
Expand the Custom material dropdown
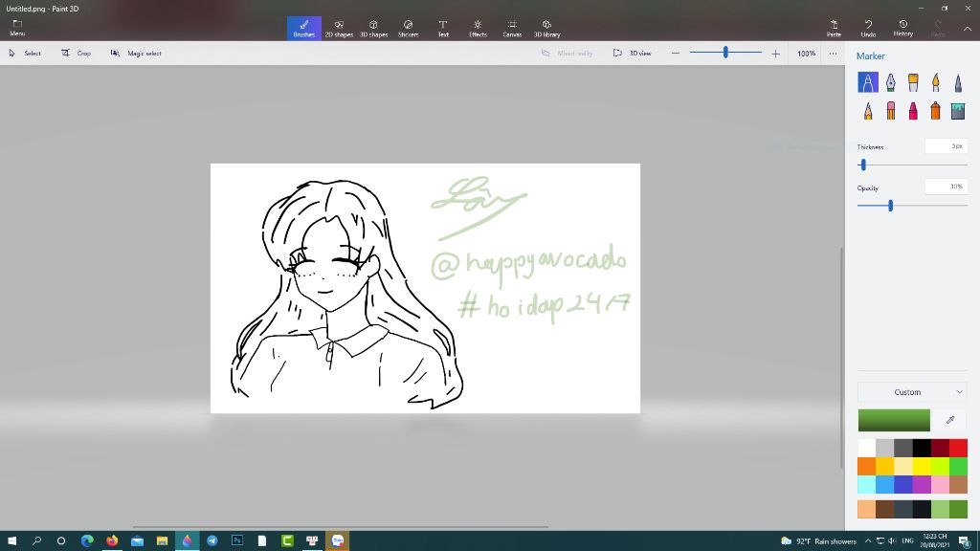pos(912,391)
